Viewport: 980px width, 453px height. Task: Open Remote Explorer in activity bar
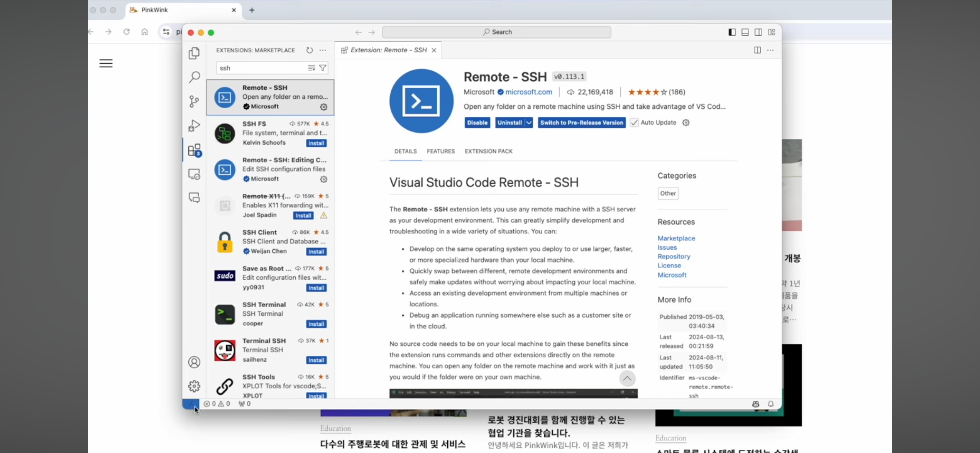(194, 174)
